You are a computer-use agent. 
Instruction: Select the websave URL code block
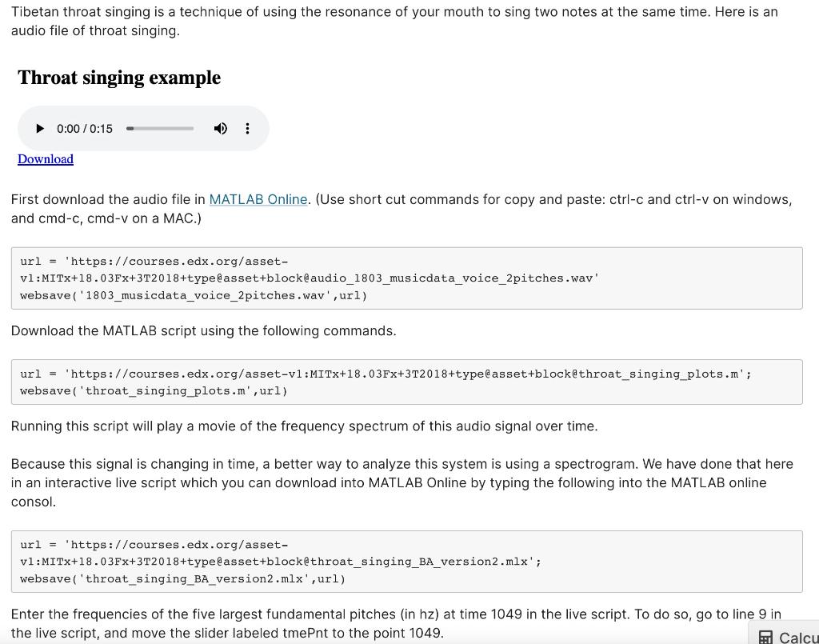[406, 278]
